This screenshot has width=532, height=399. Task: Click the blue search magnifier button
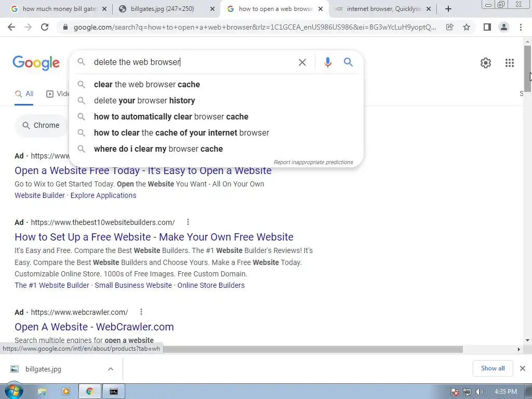[x=348, y=62]
